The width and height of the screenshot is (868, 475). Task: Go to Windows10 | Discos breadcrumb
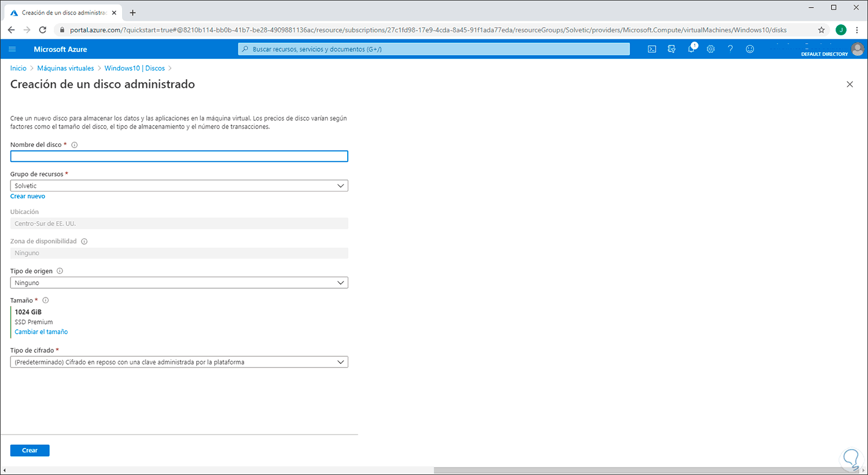(135, 68)
